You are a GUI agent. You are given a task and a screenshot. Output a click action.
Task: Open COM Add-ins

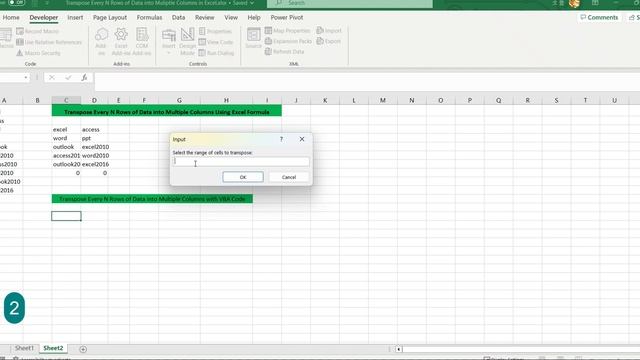tap(142, 42)
